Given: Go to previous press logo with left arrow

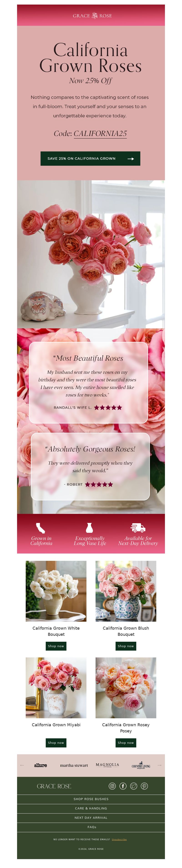Looking at the screenshot, I should pos(22,765).
